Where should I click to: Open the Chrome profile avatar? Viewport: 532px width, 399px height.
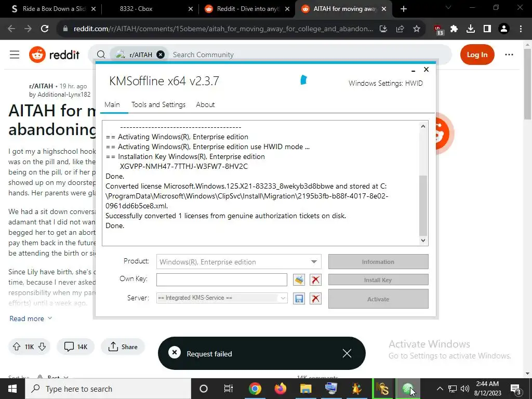click(504, 29)
